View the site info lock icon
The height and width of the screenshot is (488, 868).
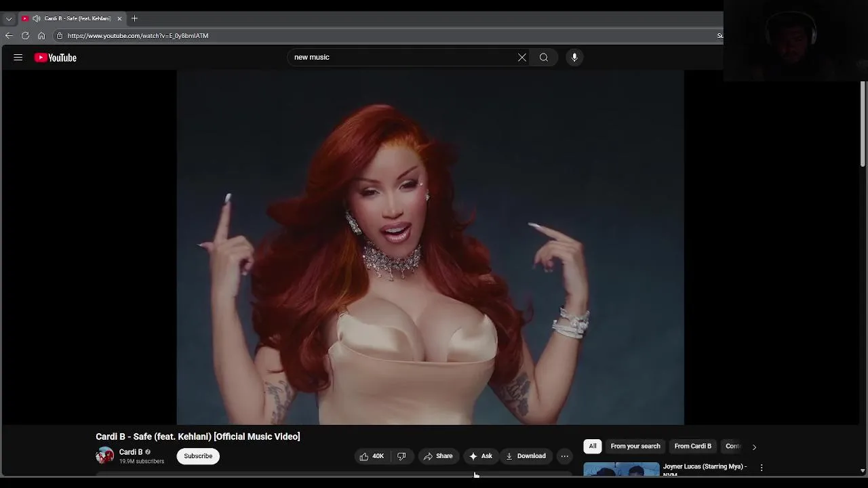tap(60, 35)
